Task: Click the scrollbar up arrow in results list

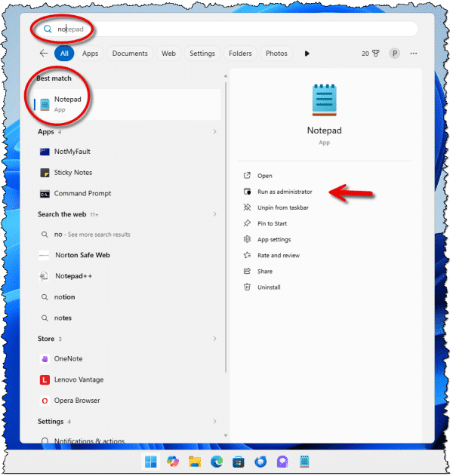Action: click(x=226, y=76)
